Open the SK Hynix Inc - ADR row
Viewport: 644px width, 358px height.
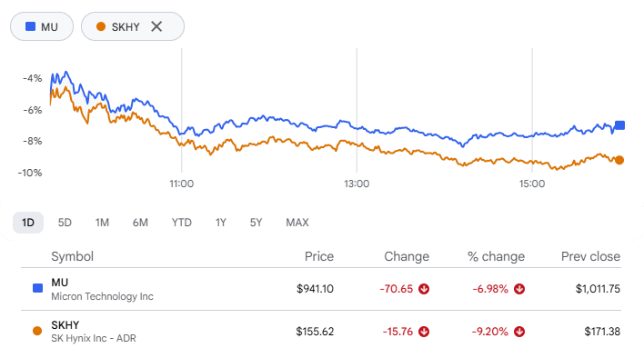click(x=321, y=332)
